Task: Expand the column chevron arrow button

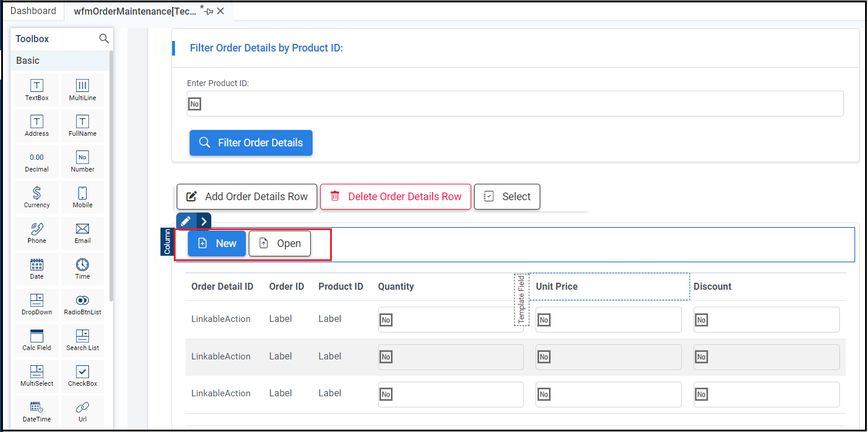Action: 203,221
